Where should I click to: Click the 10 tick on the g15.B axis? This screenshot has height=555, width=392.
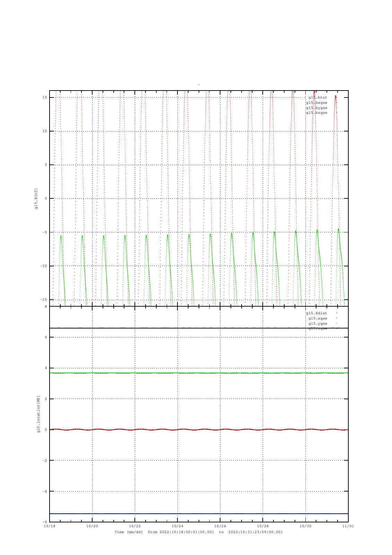(x=45, y=131)
